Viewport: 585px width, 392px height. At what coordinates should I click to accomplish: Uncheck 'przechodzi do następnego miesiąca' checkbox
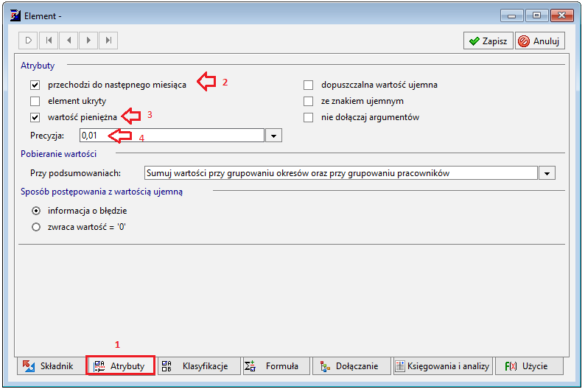click(35, 85)
